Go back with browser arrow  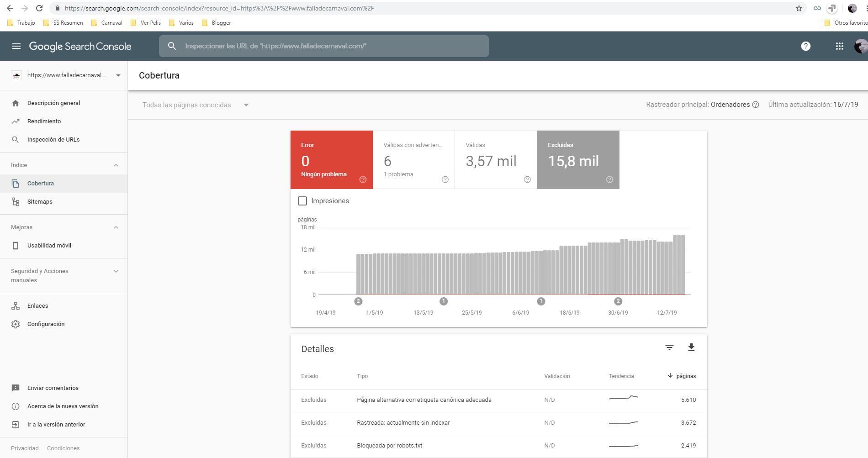[x=10, y=8]
